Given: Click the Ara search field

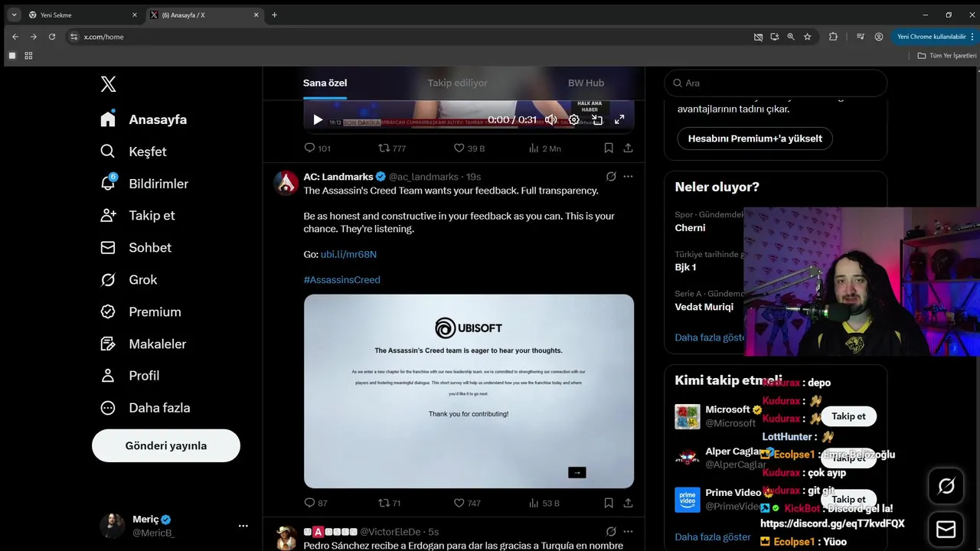Looking at the screenshot, I should point(776,83).
